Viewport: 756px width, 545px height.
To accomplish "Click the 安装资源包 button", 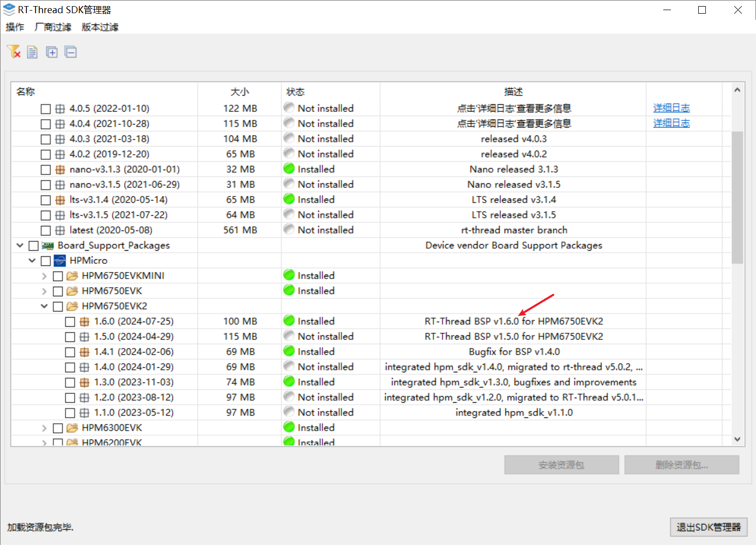I will point(561,465).
